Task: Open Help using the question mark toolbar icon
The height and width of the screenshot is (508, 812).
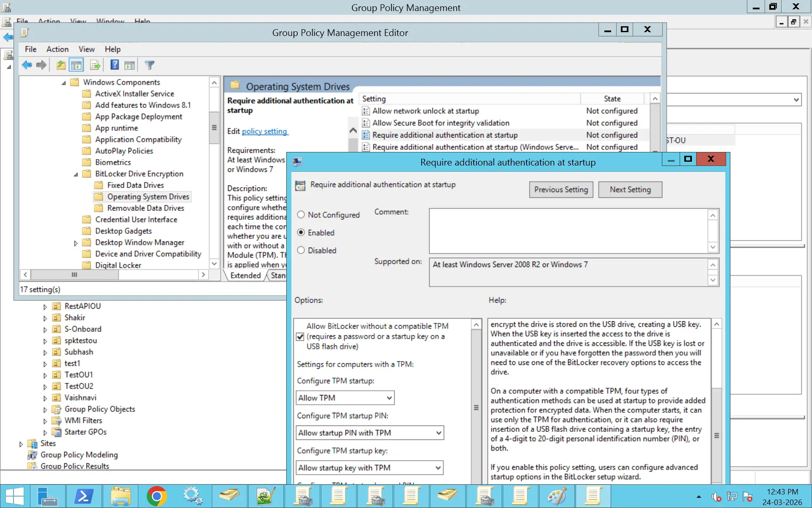Action: [x=115, y=65]
